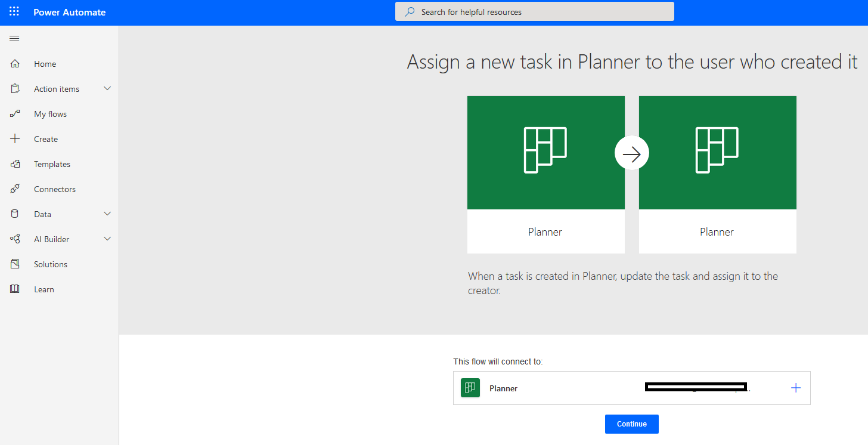Expand the AI Builder chevron
Image resolution: width=868 pixels, height=445 pixels.
pos(107,239)
